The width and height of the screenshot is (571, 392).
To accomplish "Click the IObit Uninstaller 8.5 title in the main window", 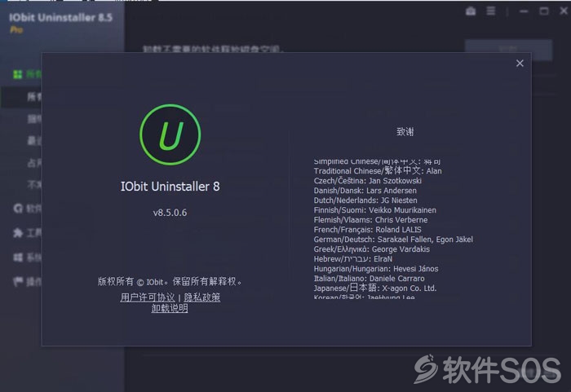I will click(x=61, y=17).
